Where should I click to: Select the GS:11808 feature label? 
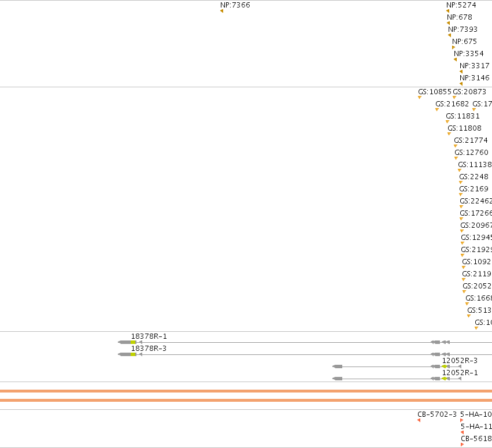pos(464,128)
